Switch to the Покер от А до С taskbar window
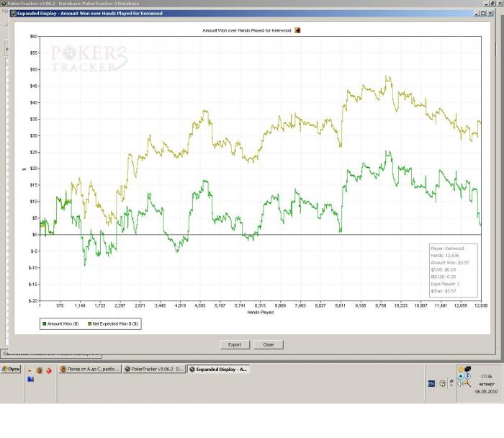The width and height of the screenshot is (504, 438). coord(90,369)
